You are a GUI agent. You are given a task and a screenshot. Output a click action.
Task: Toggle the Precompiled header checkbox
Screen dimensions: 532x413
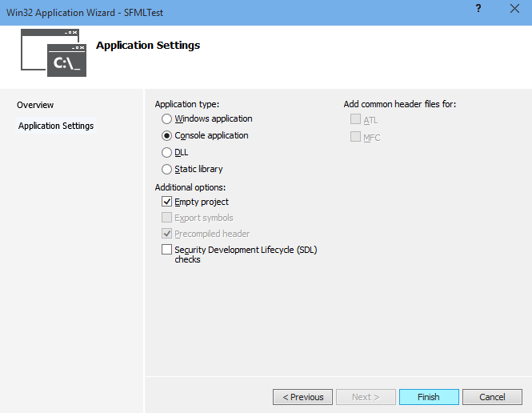[x=166, y=234]
